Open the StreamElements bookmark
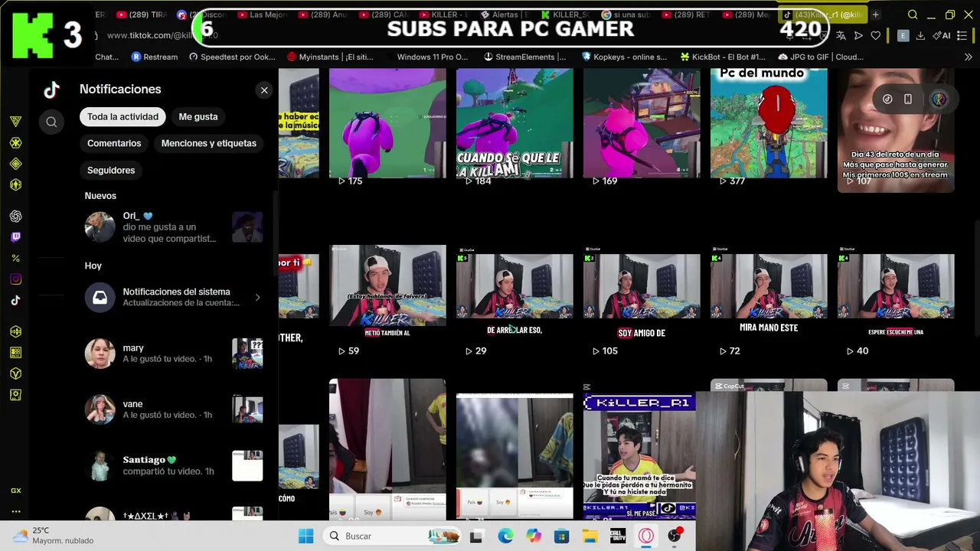 tap(525, 57)
